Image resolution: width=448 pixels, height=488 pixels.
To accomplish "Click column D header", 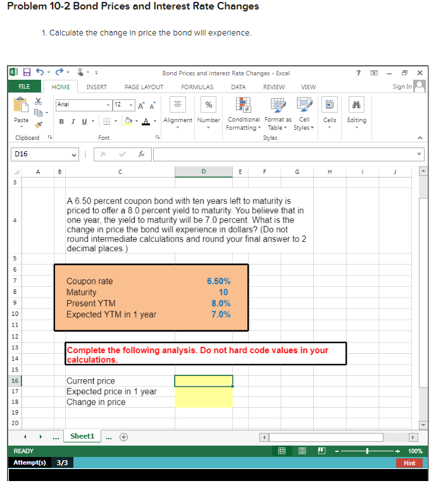I will point(204,172).
